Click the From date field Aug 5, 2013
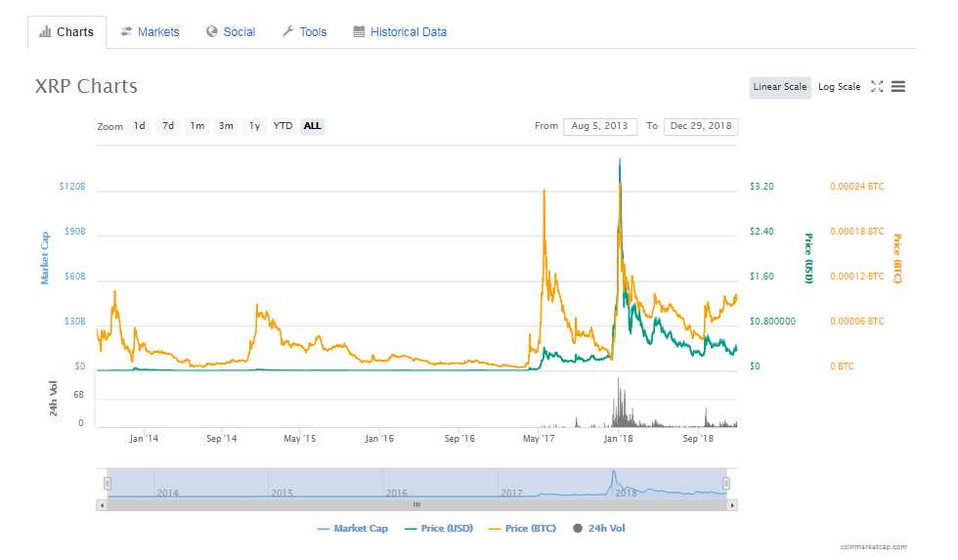The width and height of the screenshot is (958, 560). (600, 126)
